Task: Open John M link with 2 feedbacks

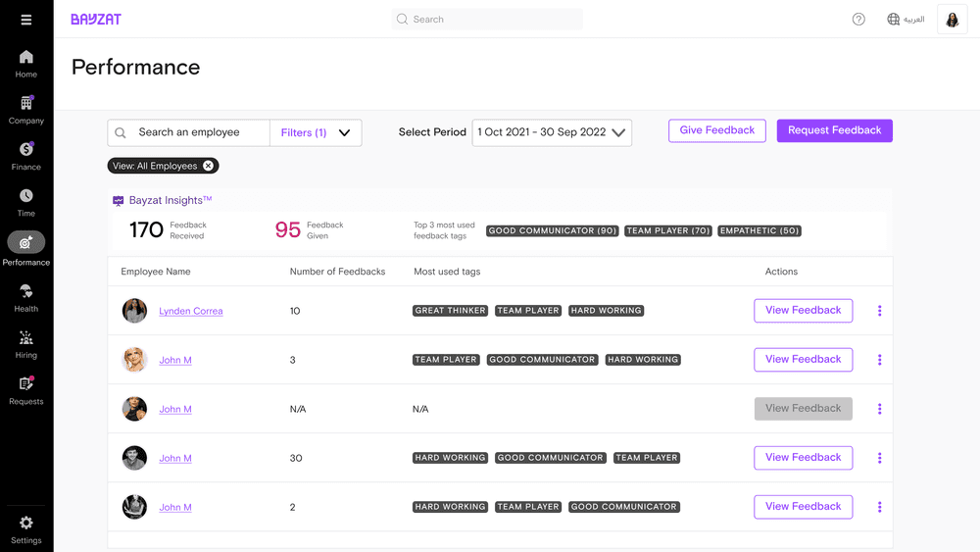Action: [175, 508]
